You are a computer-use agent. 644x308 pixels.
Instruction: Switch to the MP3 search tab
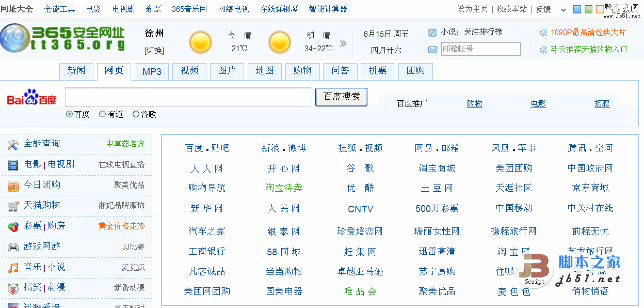click(152, 71)
